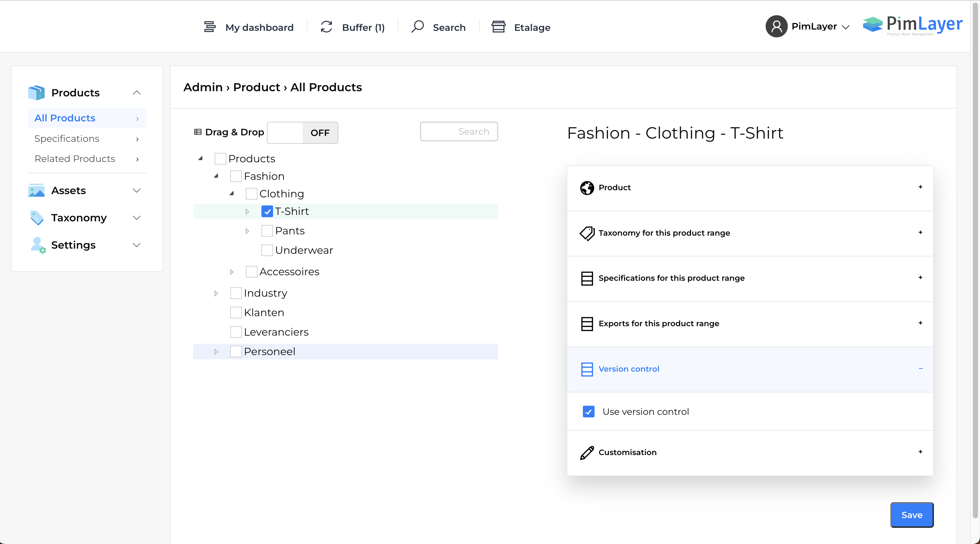The height and width of the screenshot is (544, 980).
Task: Click the vertical page scrollbar
Action: pyautogui.click(x=975, y=266)
